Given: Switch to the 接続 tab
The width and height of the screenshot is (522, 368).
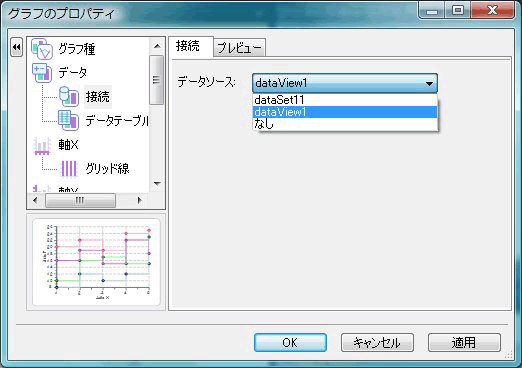Looking at the screenshot, I should pos(191,46).
